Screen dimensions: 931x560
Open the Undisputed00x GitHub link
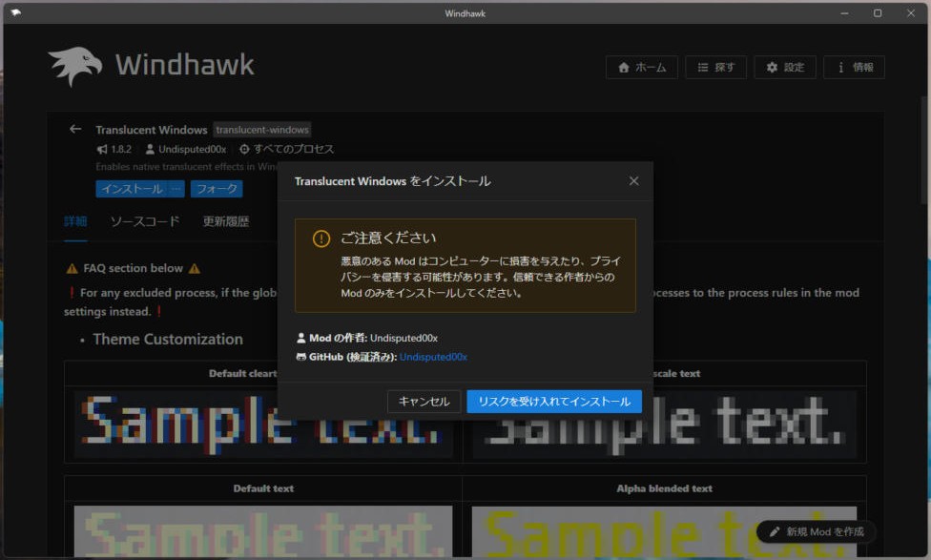coord(433,357)
